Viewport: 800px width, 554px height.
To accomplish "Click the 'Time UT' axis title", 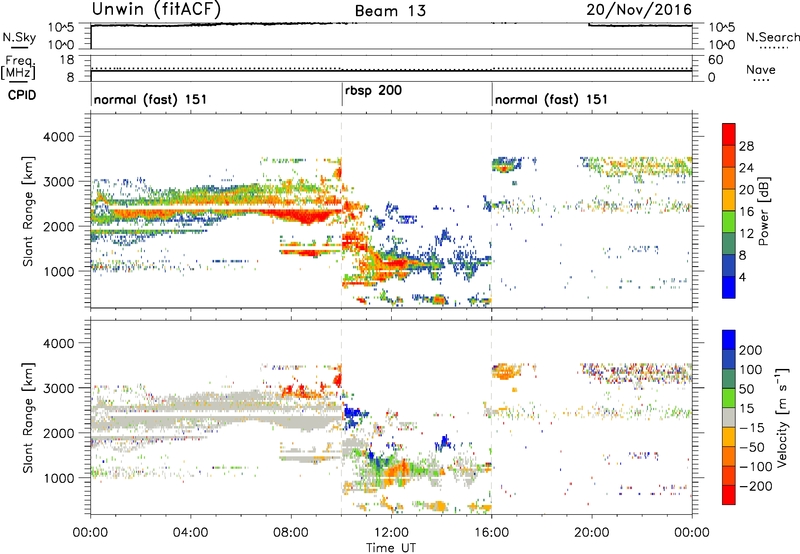I will pos(391,547).
